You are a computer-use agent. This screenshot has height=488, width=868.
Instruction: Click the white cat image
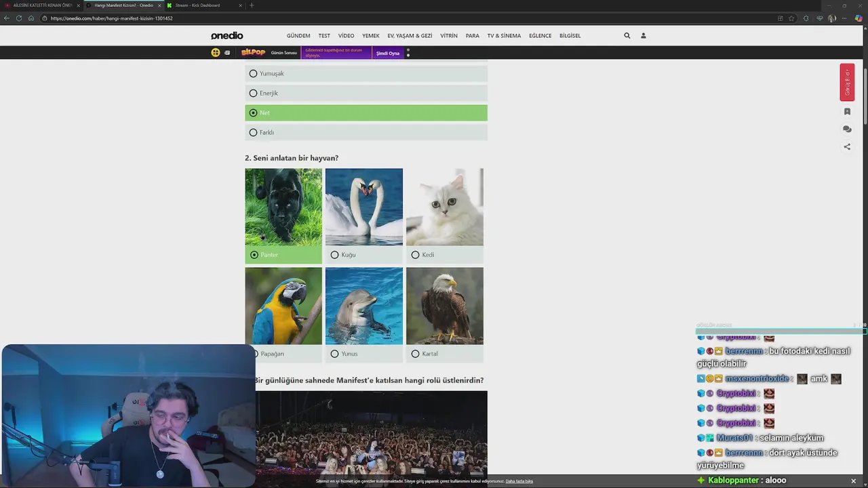pyautogui.click(x=445, y=207)
